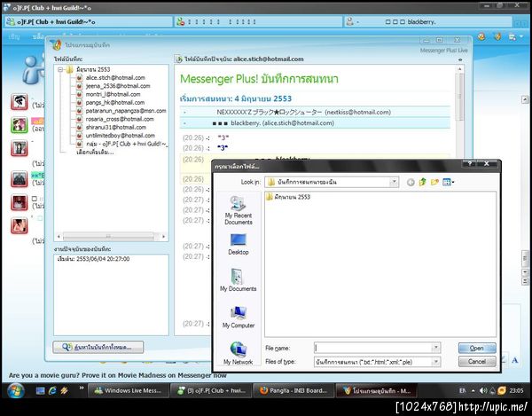Open Windows Live Messenger taskbar button
532x416 pixels.
pos(128,390)
